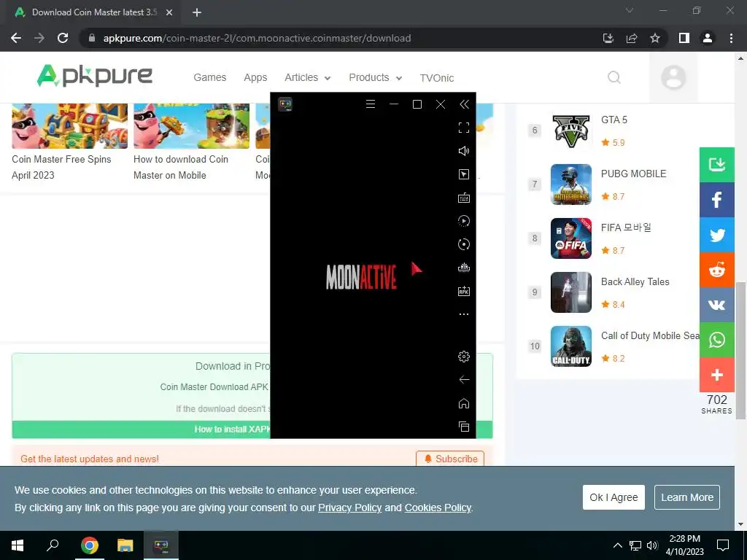The image size is (747, 560).
Task: Toggle Chrome side panel icon
Action: pyautogui.click(x=684, y=38)
